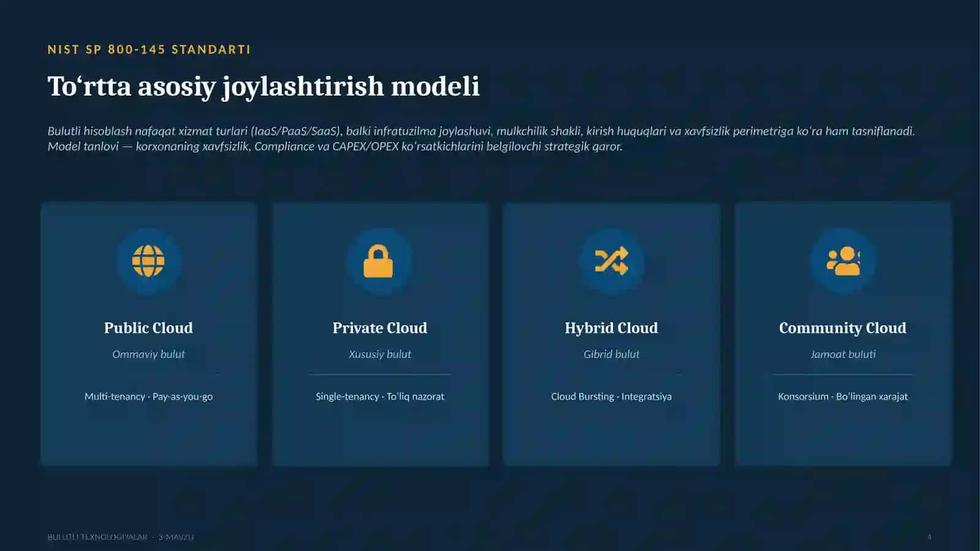Click the shuffle arrows icon for Hybrid Cloud
This screenshot has height=551, width=980.
tap(611, 261)
